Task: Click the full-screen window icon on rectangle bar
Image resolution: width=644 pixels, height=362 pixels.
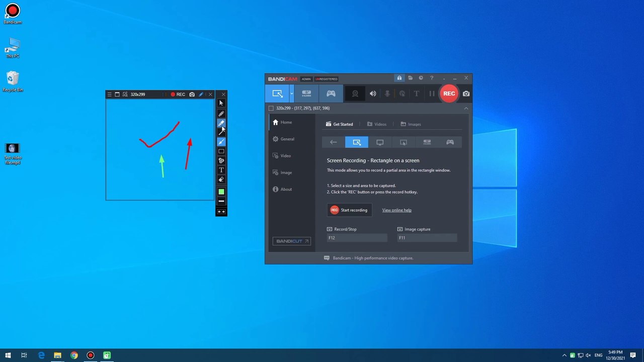Action: pyautogui.click(x=117, y=95)
